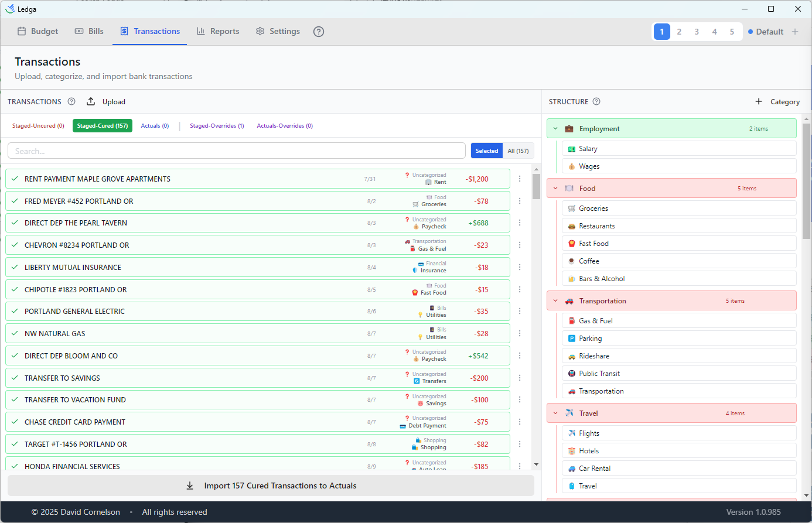Click the transactions list scrollbar thumb
Viewport: 812px width, 523px height.
536,186
